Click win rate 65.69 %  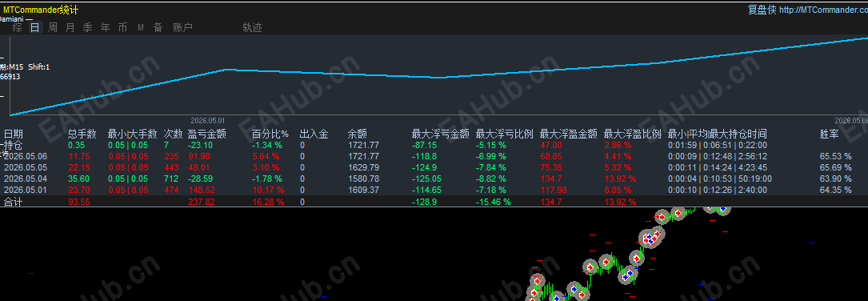pyautogui.click(x=835, y=167)
